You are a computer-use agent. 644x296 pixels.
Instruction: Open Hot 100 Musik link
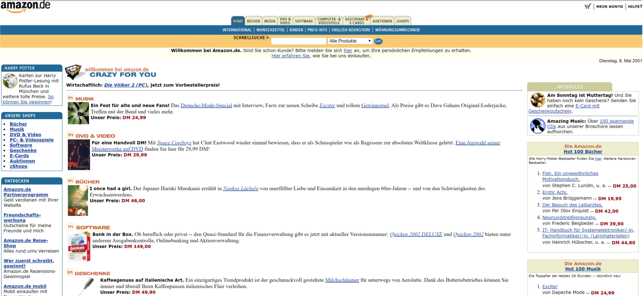(x=583, y=269)
